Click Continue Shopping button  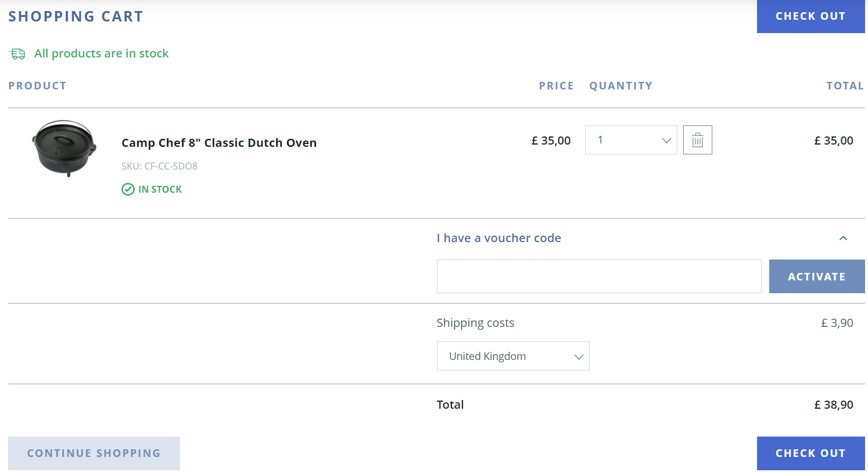tap(94, 453)
